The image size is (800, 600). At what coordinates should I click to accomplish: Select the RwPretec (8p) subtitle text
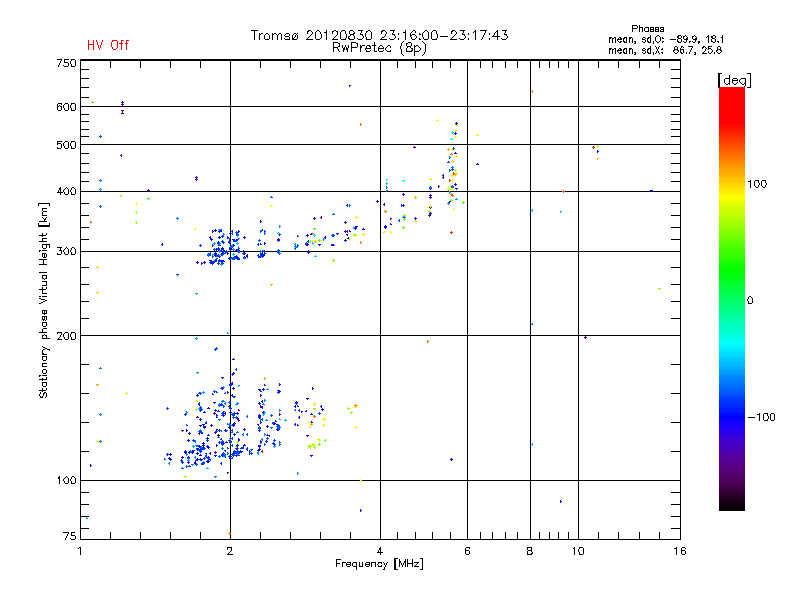(379, 48)
